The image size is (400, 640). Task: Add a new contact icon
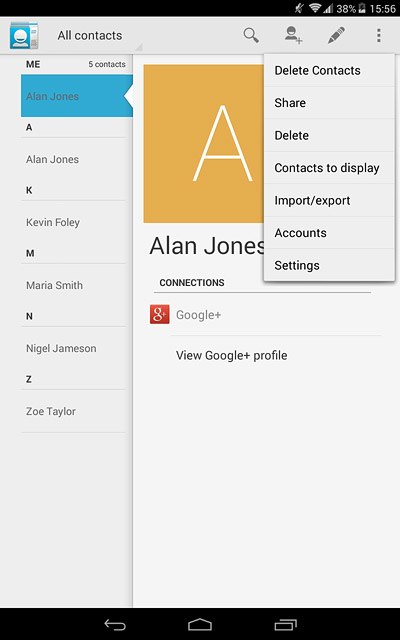pos(293,35)
